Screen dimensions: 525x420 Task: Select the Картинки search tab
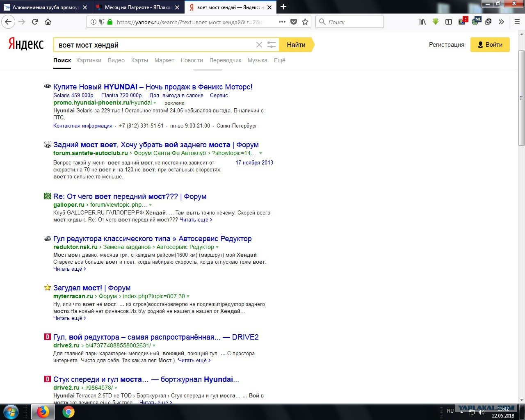tap(89, 60)
